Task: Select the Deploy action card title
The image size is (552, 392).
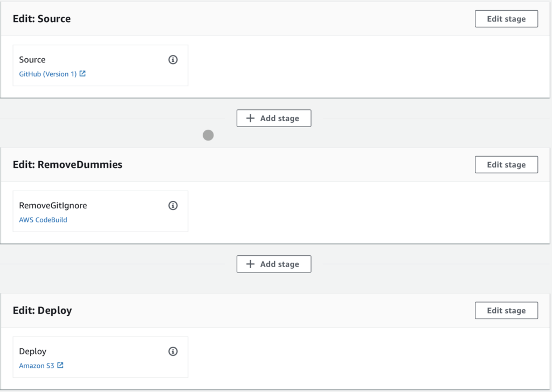Action: pos(33,352)
